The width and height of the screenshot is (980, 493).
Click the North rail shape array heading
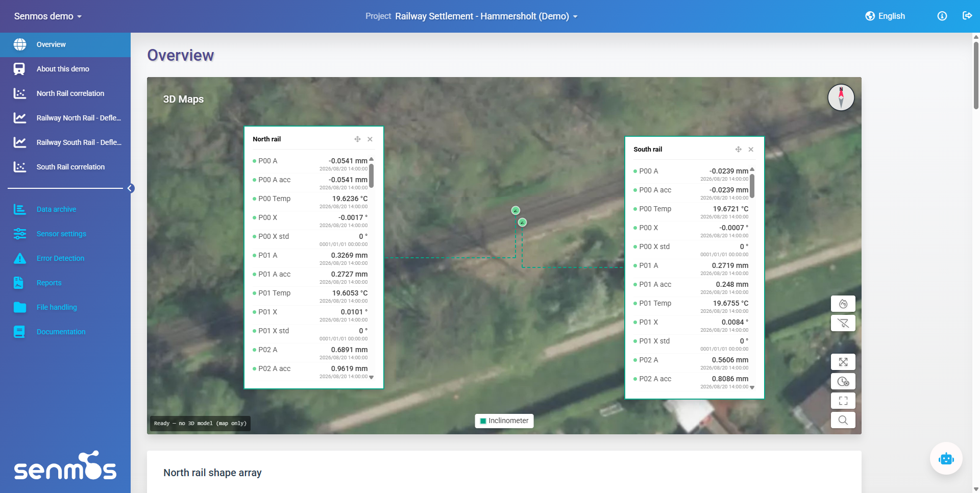tap(212, 473)
